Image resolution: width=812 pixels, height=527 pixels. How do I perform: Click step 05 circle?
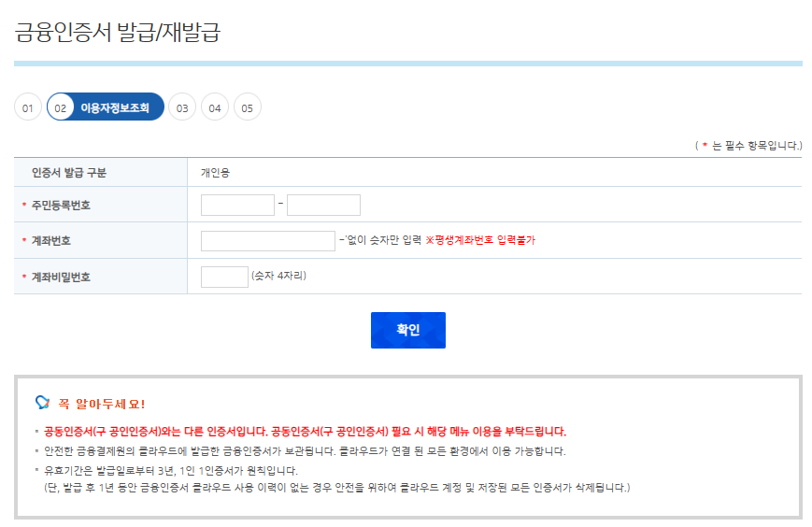248,107
